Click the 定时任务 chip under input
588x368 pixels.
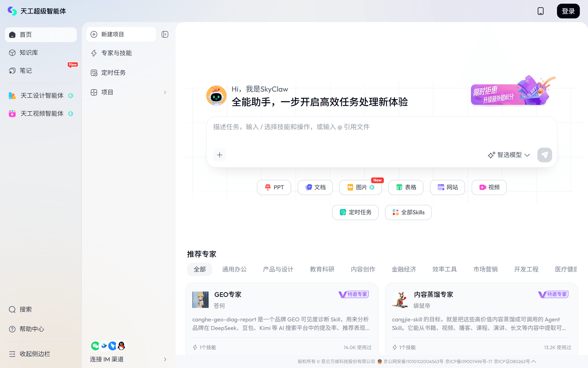coord(355,213)
